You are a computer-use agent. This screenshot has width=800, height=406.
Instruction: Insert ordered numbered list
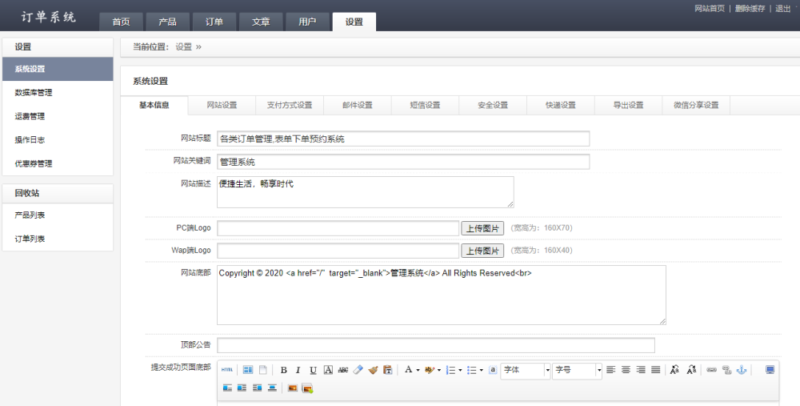(x=451, y=370)
